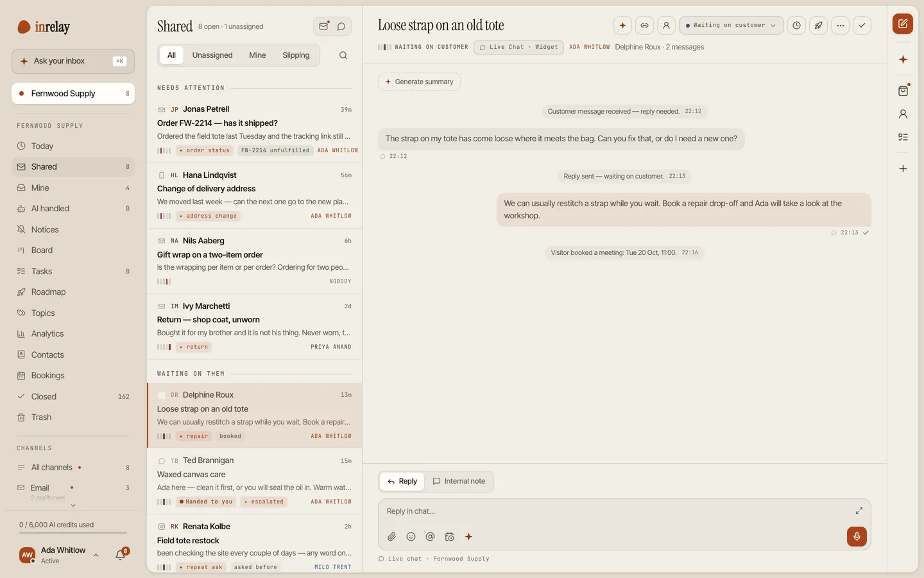Snooze conversation with the clock icon
Screen dimensions: 924x578
796,26
